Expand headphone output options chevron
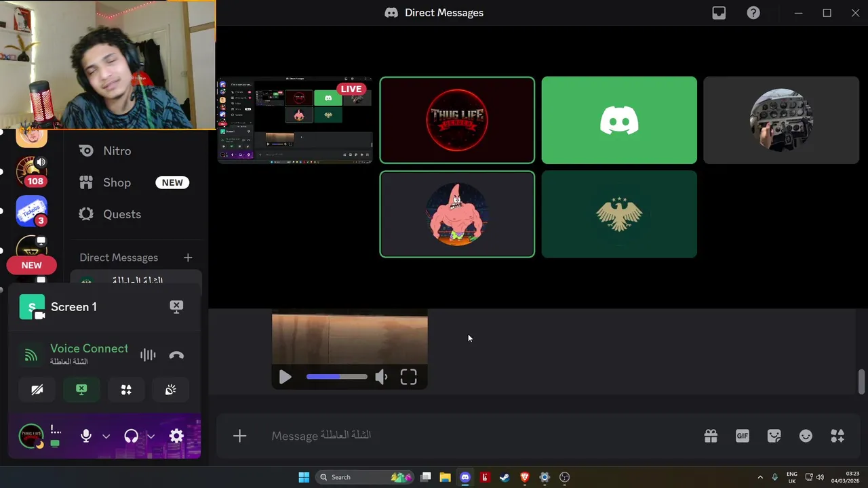This screenshot has height=488, width=868. [x=151, y=436]
